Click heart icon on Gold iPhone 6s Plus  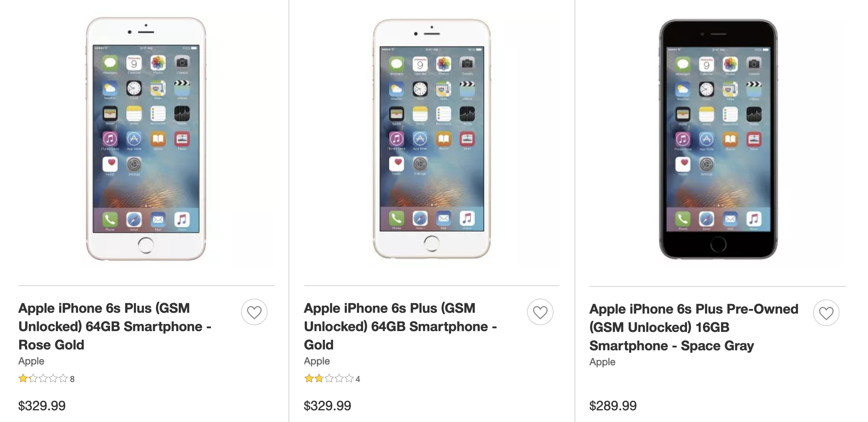click(x=540, y=312)
